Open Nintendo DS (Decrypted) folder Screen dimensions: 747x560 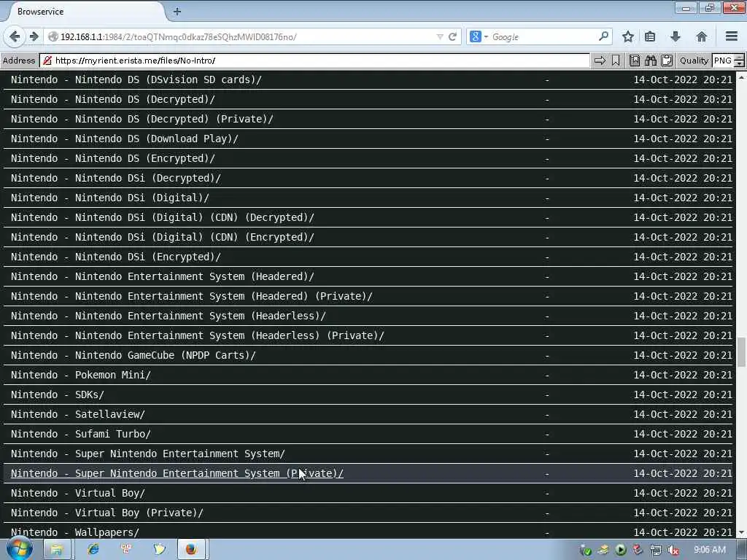click(113, 99)
